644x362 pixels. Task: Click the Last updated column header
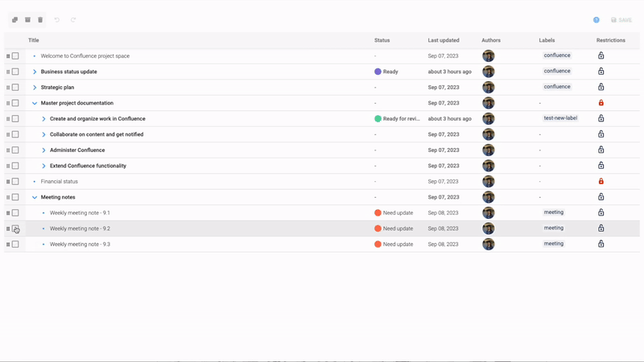[x=444, y=40]
